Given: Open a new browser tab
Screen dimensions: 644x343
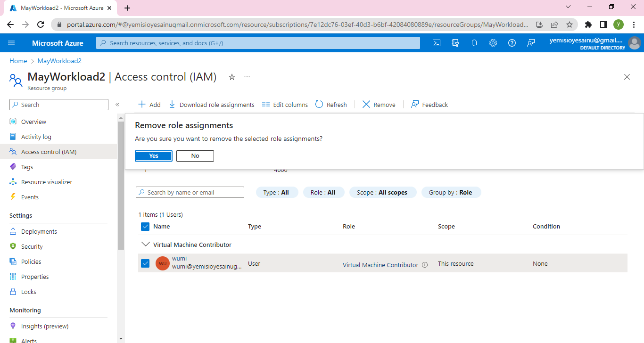Looking at the screenshot, I should (127, 8).
